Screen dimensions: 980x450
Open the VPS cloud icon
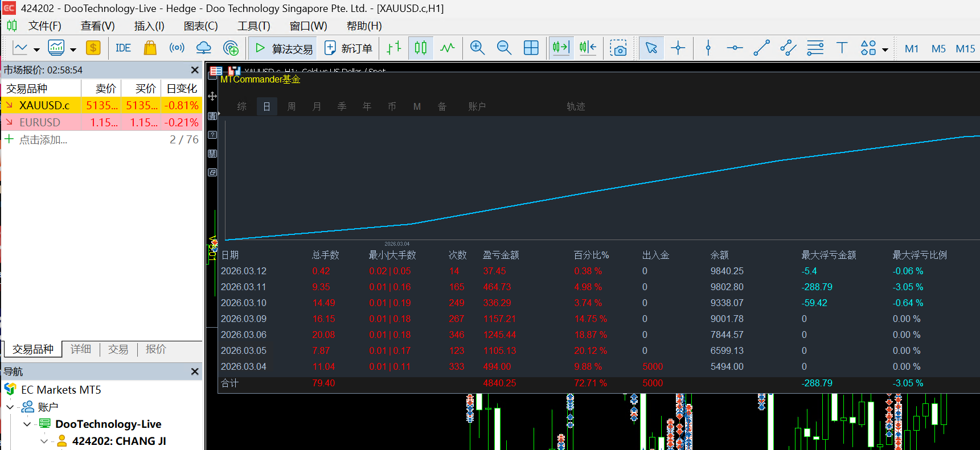[x=203, y=48]
